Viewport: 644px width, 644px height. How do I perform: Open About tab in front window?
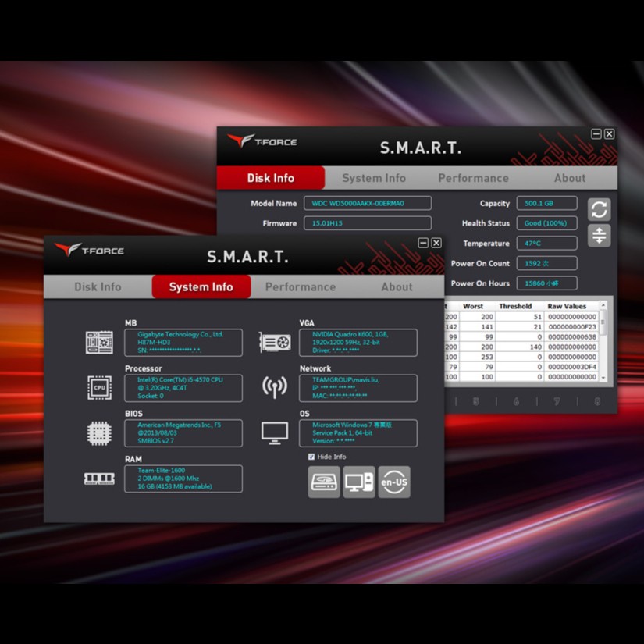point(397,286)
